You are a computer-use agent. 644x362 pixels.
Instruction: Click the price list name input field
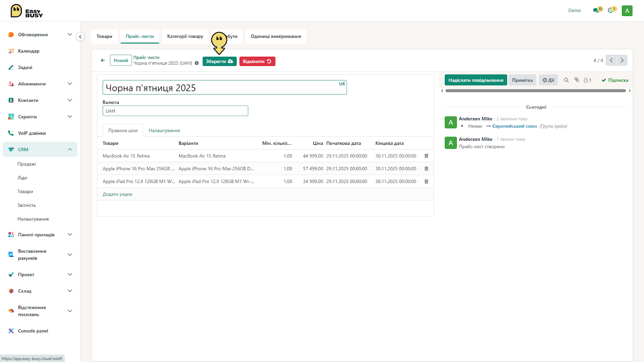225,88
